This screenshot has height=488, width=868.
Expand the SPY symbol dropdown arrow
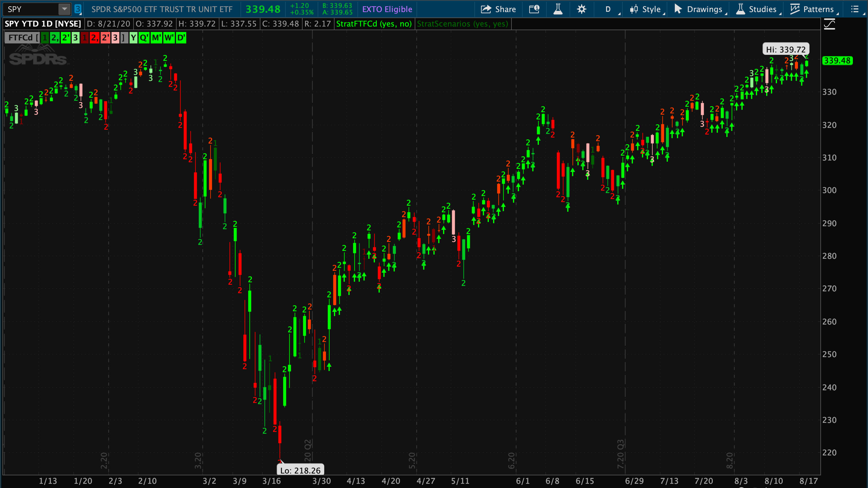(64, 9)
